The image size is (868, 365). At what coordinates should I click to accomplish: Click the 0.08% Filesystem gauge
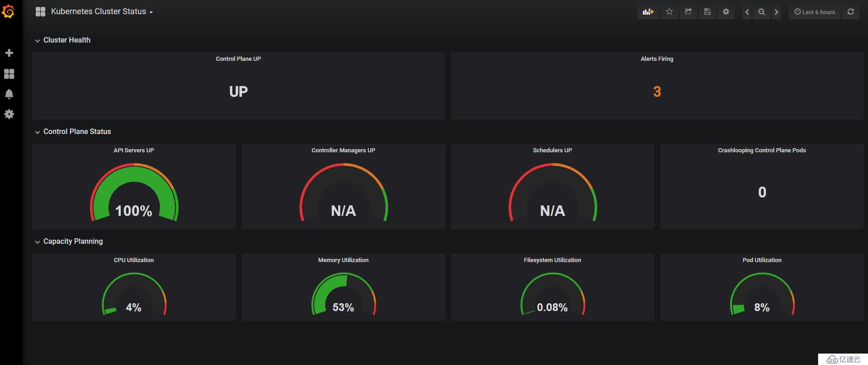pos(553,294)
